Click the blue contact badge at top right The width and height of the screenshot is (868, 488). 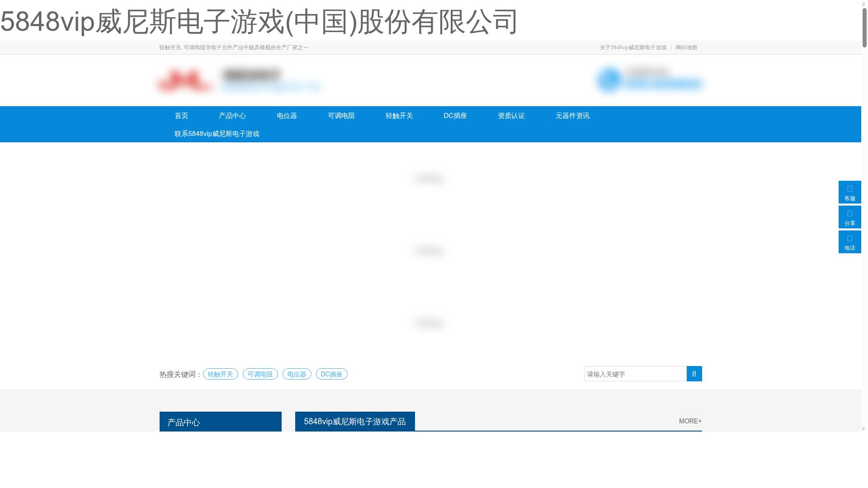point(649,81)
